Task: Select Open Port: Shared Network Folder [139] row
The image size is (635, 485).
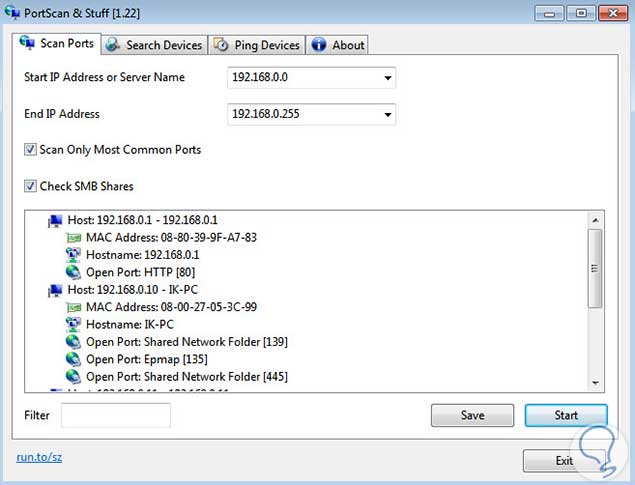Action: point(187,342)
